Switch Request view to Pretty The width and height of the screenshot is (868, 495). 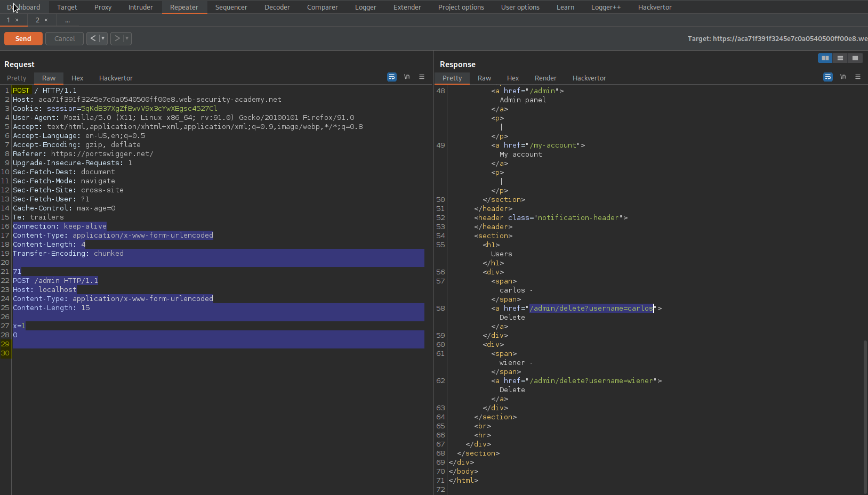tap(17, 78)
